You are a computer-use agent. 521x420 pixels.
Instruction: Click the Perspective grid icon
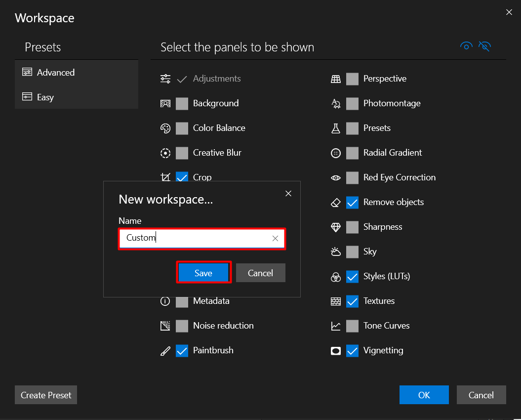(336, 79)
